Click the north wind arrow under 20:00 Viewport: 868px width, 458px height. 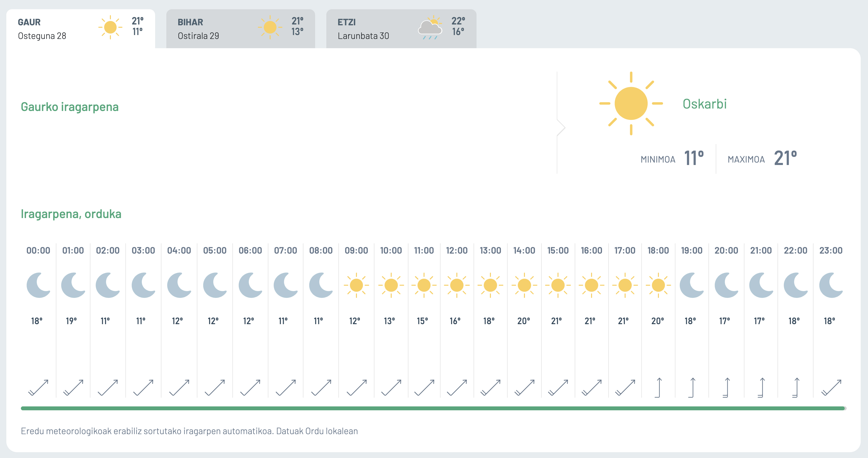726,387
